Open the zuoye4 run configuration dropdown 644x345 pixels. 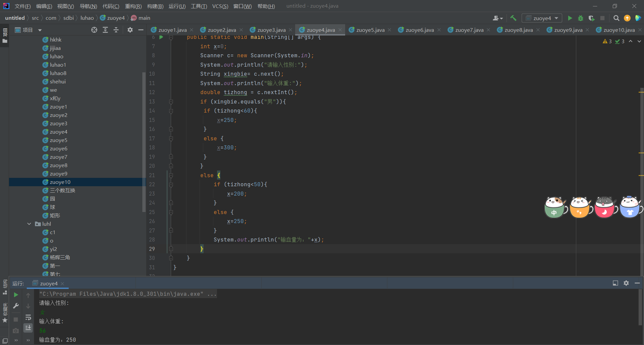(x=542, y=18)
